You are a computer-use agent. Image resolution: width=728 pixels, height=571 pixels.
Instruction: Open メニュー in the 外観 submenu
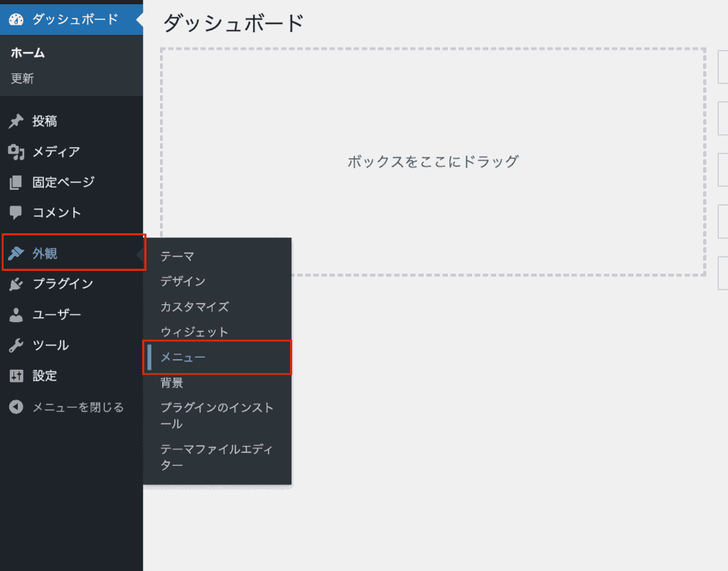tap(183, 358)
